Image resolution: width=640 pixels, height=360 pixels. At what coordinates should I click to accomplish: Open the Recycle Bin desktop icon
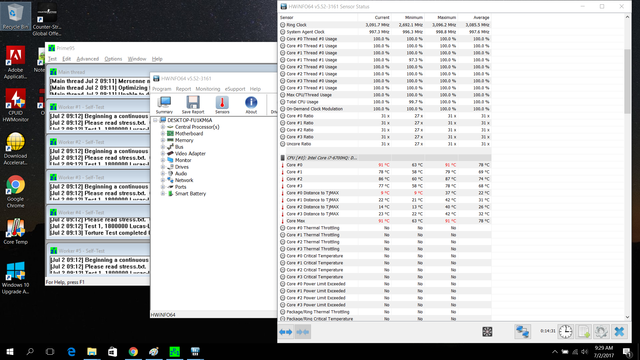coord(16,16)
